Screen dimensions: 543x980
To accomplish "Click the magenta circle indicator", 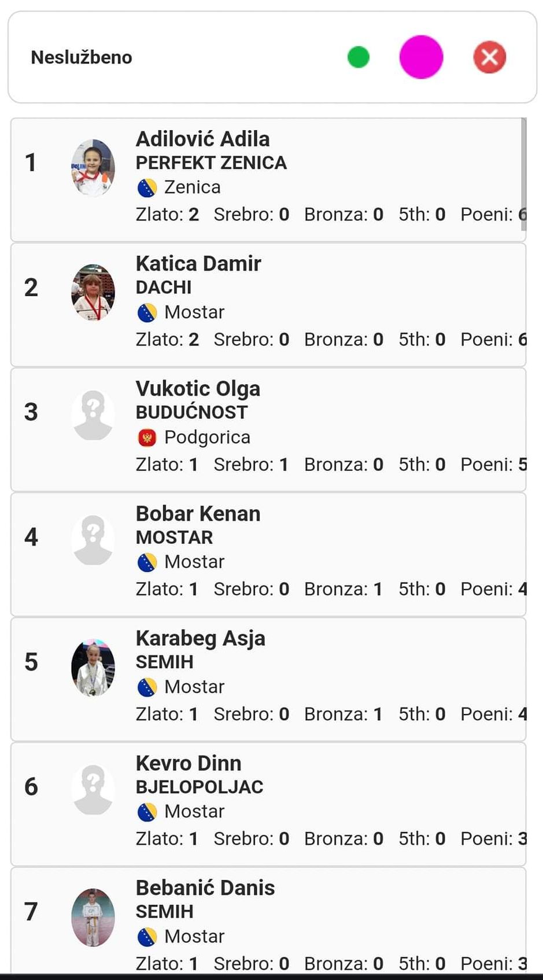I will [x=421, y=57].
